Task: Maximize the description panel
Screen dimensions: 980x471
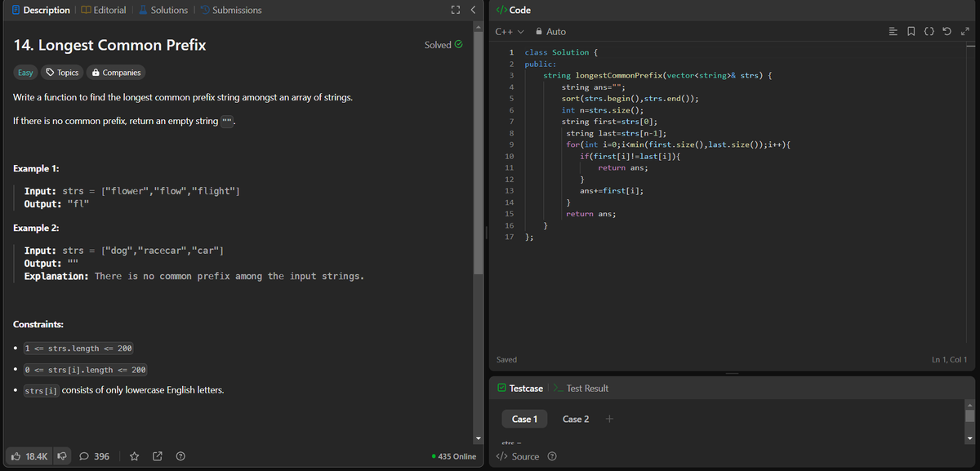Action: pyautogui.click(x=455, y=10)
